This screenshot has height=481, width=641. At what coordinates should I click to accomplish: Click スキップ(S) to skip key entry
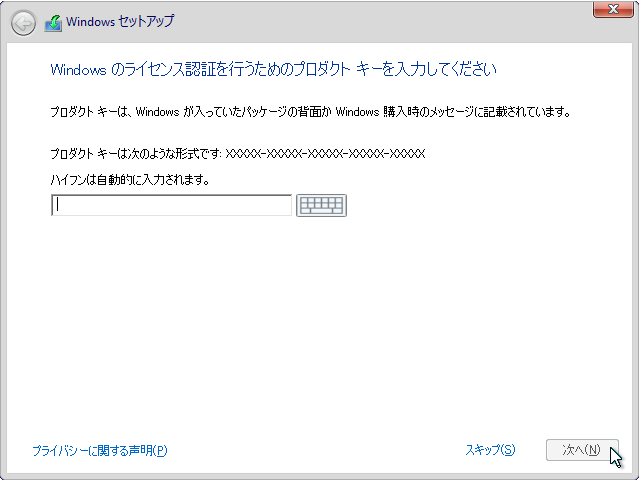[x=490, y=450]
